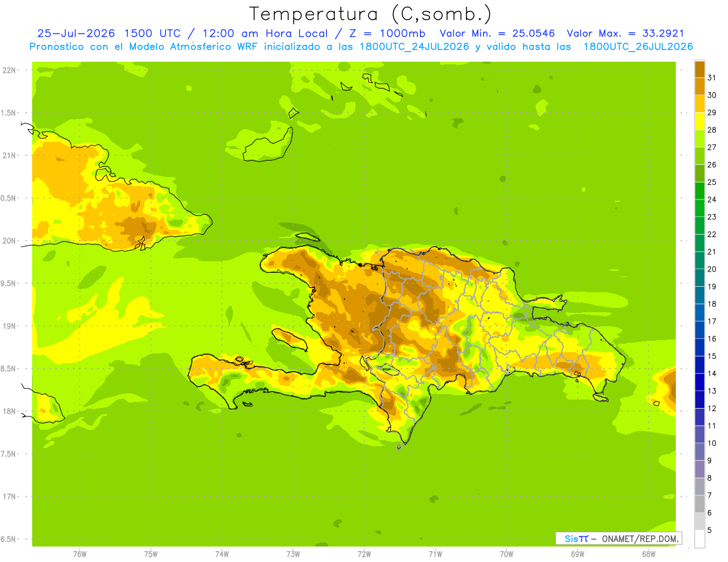Viewport: 728px width, 562px height.
Task: Click the 11 value on the color scale
Action: pyautogui.click(x=712, y=426)
